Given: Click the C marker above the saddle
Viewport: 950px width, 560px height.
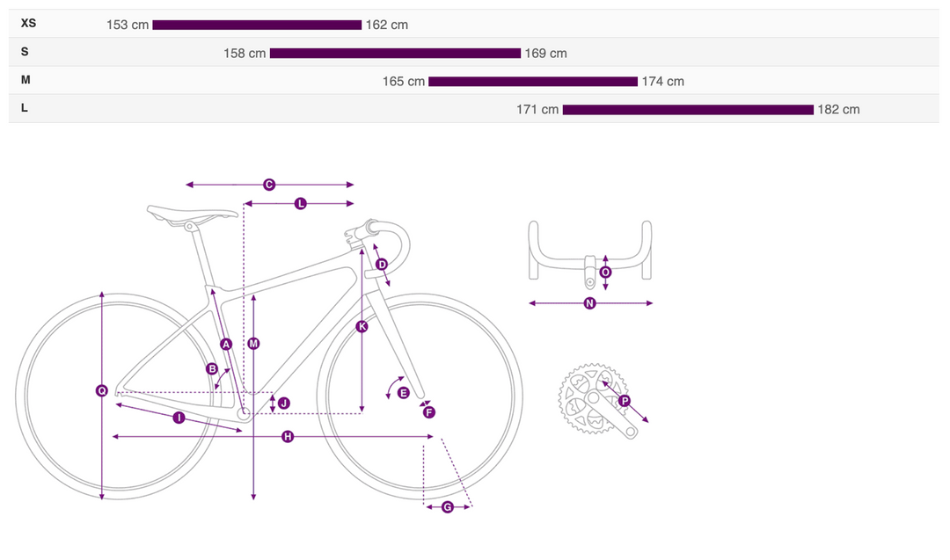Looking at the screenshot, I should coord(269,185).
